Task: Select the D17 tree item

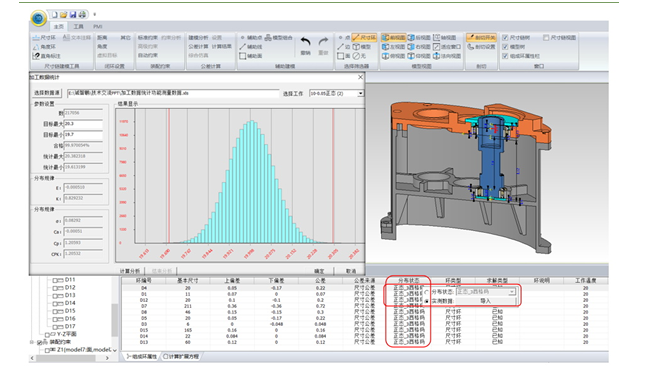Action: [x=70, y=326]
